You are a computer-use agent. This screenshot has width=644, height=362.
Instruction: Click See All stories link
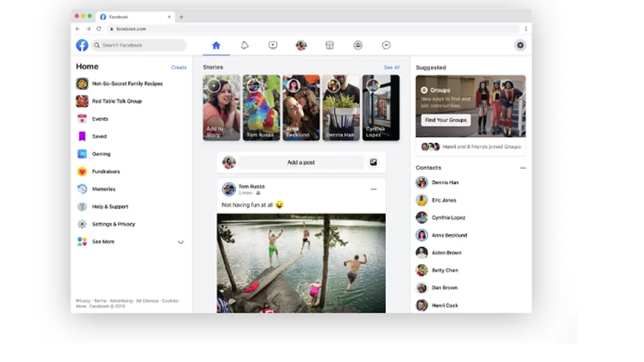pos(392,68)
